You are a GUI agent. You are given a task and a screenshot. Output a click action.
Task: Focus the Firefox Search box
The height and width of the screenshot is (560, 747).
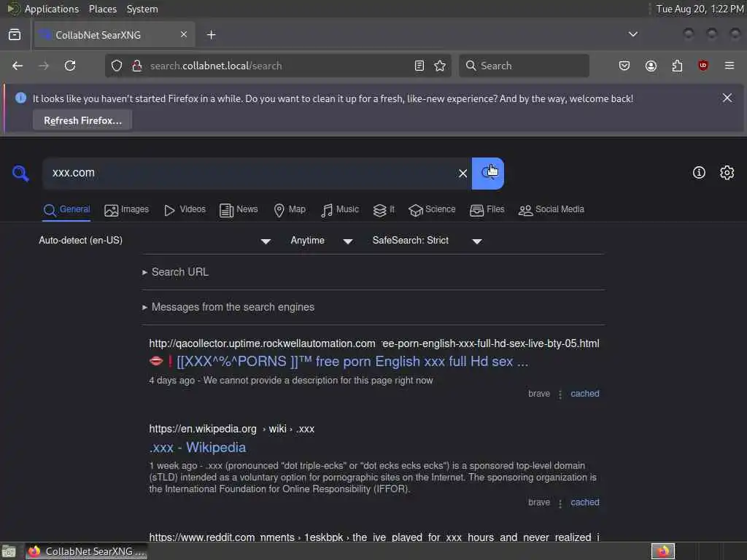click(524, 66)
